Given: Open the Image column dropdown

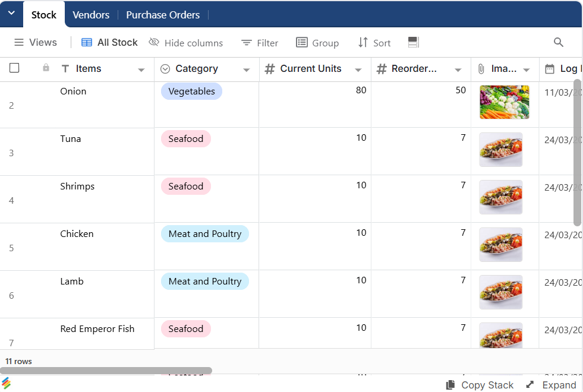Looking at the screenshot, I should [x=526, y=70].
